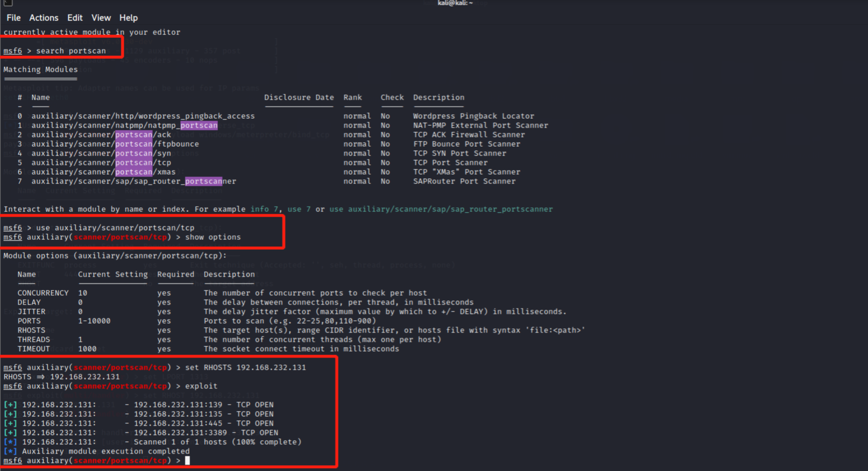Click 'auxiliary/scanner/portscan/xmas' module name
868x471 pixels.
(104, 172)
